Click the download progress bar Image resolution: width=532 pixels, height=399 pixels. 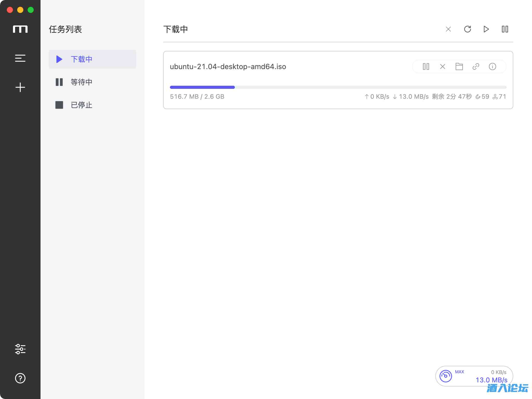point(337,87)
